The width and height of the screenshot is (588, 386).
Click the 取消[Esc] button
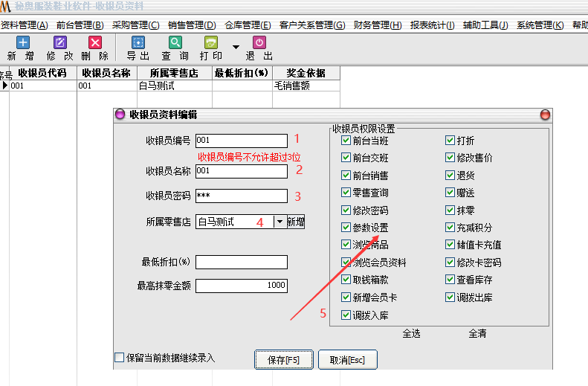tap(347, 360)
